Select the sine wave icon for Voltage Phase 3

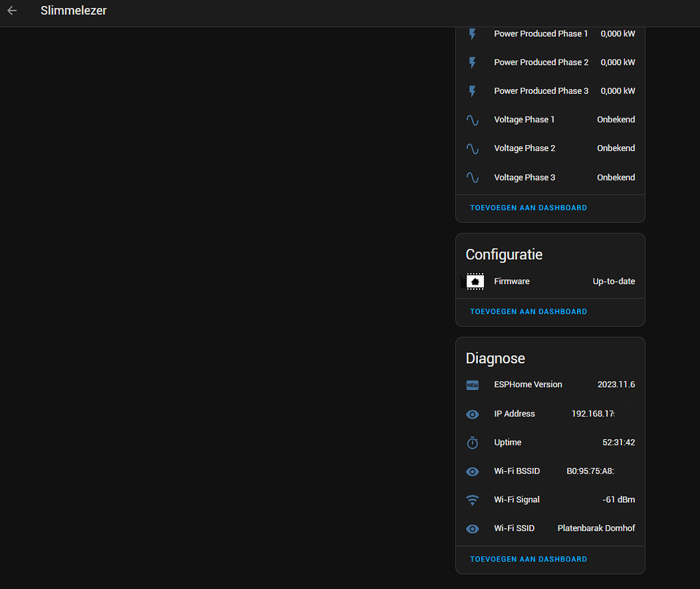pyautogui.click(x=472, y=177)
